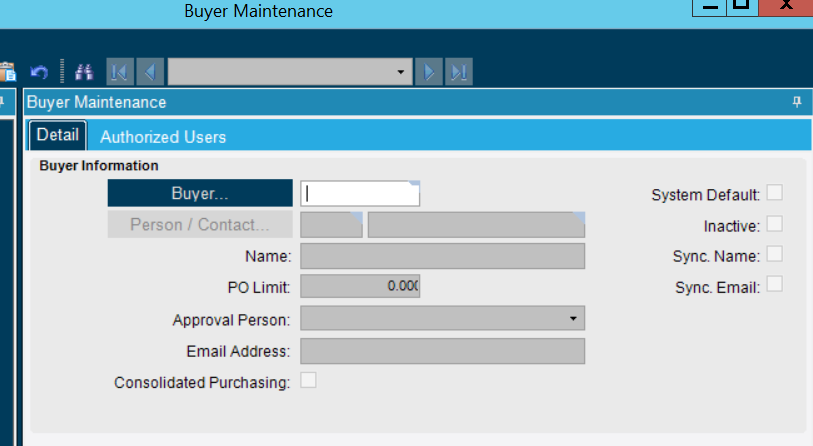Toggle the System Default checkbox
Viewport: 813px width, 446px height.
tap(775, 192)
